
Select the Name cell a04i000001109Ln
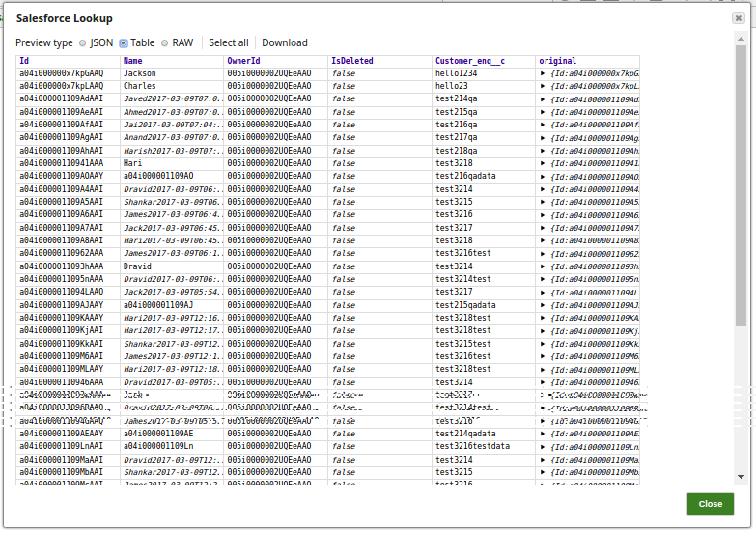click(x=172, y=446)
